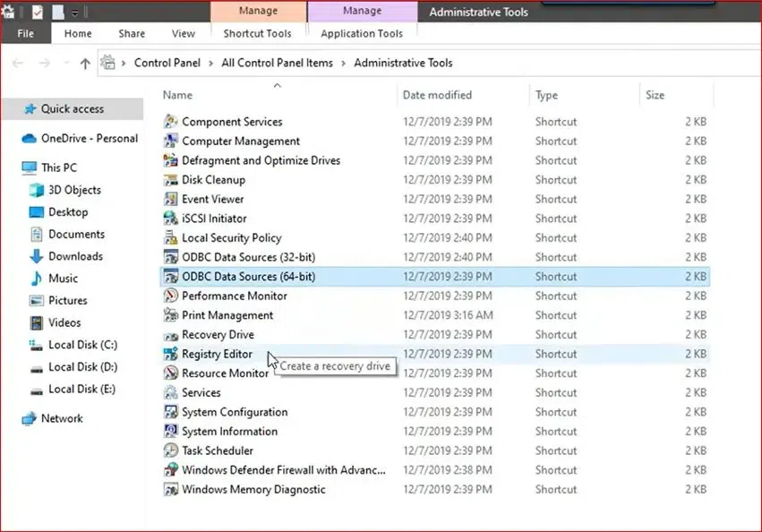
Task: Click the Control Panel breadcrumb
Action: click(167, 63)
